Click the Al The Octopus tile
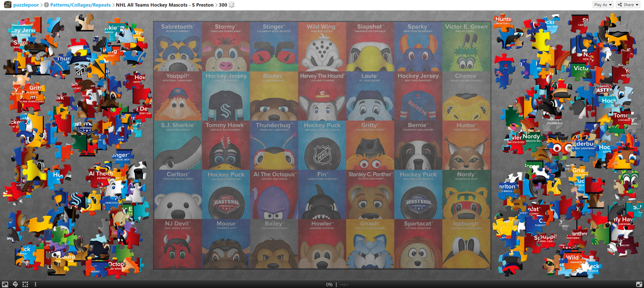The image size is (644, 288). pyautogui.click(x=274, y=194)
